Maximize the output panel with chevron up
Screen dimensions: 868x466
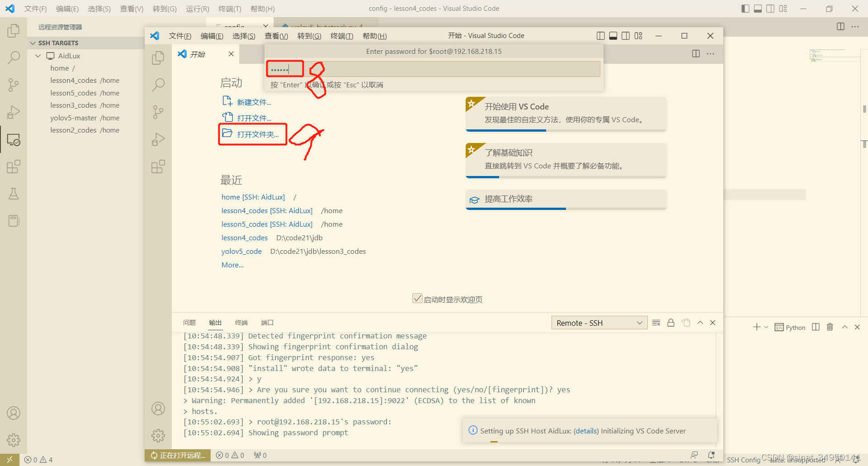point(700,323)
